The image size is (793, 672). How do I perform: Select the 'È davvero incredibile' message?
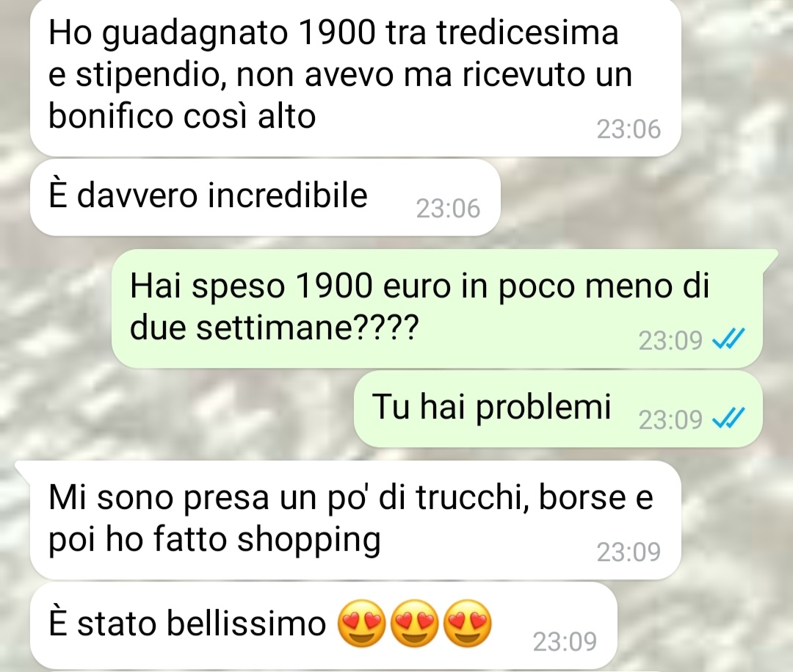click(265, 198)
